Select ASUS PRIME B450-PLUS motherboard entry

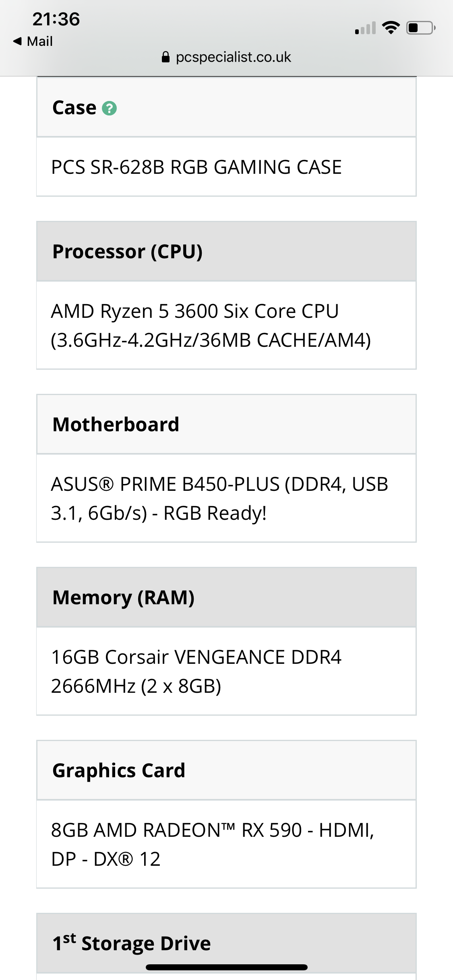[226, 498]
